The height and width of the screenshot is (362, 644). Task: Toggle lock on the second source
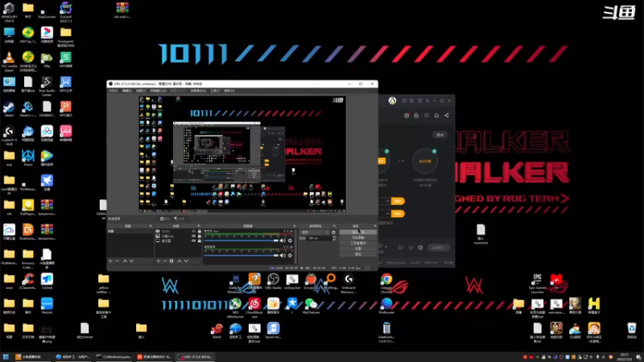point(199,236)
